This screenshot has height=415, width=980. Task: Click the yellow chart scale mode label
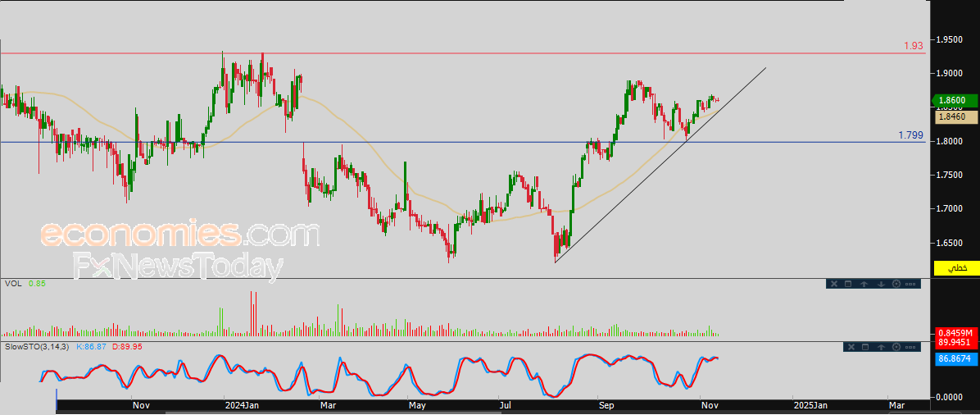click(x=956, y=268)
